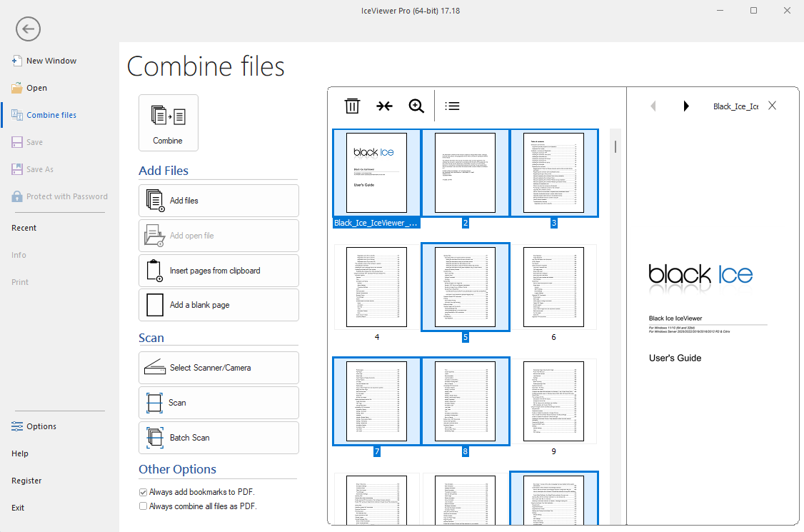Screen dimensions: 804x532
Task: Select page 7 thumbnail
Action: [x=376, y=401]
